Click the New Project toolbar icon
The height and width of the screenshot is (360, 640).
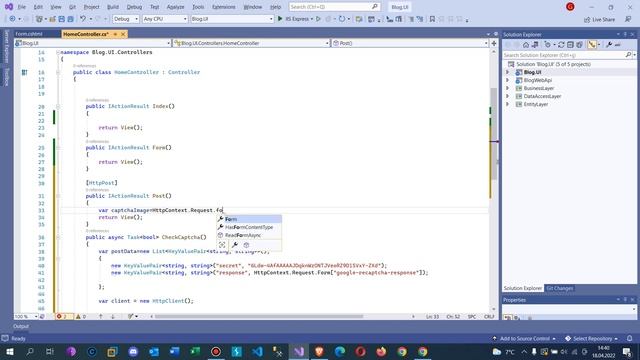click(x=39, y=19)
